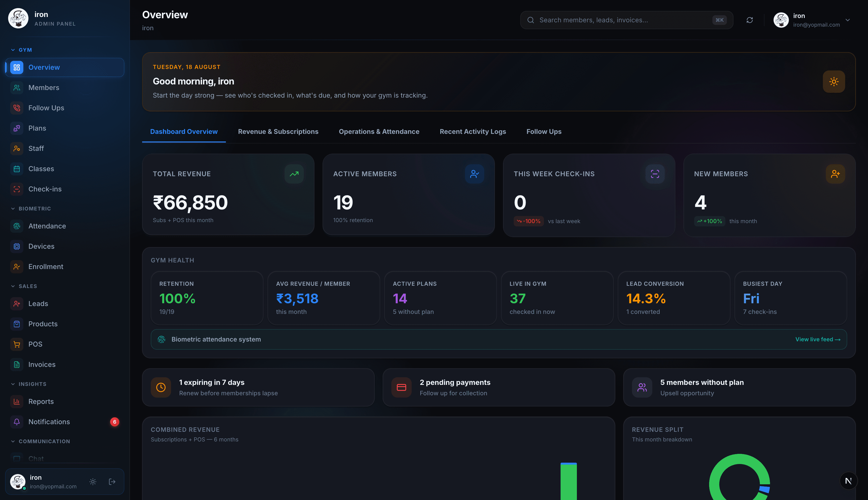868x500 pixels.
Task: Open the Recent Activity Logs tab
Action: 473,132
